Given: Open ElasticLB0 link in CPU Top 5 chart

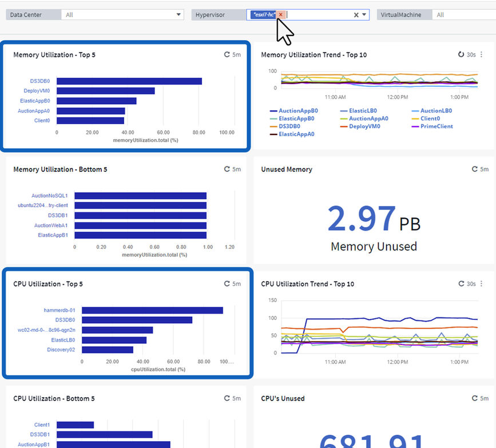Looking at the screenshot, I should coord(64,340).
